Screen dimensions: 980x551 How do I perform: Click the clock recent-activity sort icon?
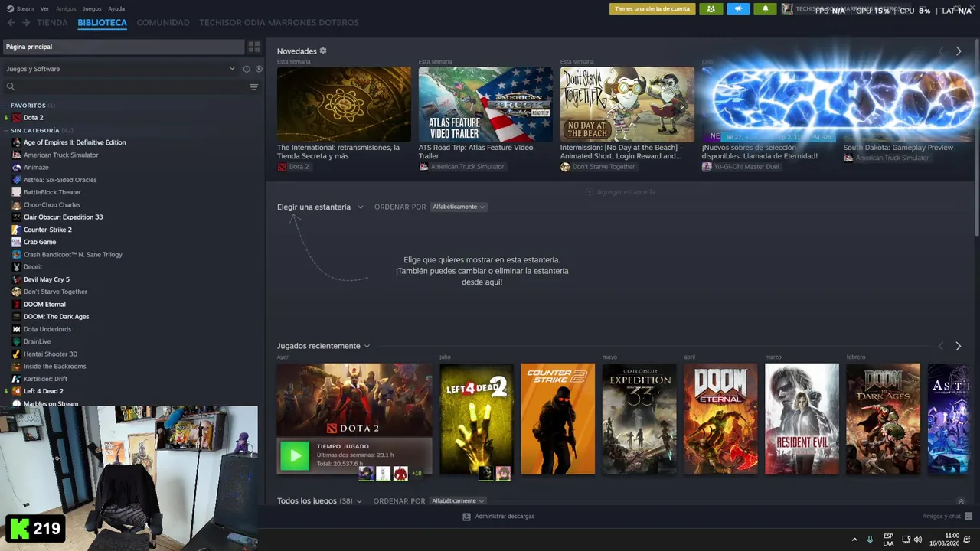tap(247, 69)
